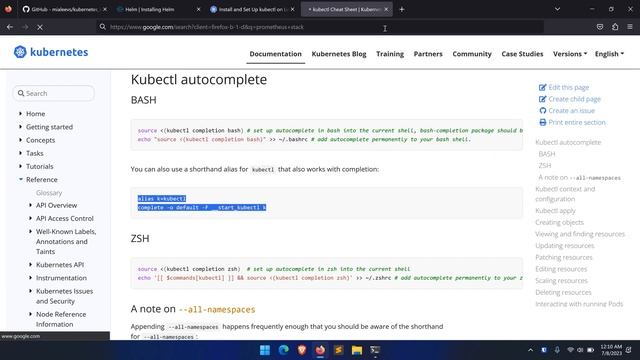Open the English language dropdown
The height and width of the screenshot is (360, 640).
(x=609, y=54)
